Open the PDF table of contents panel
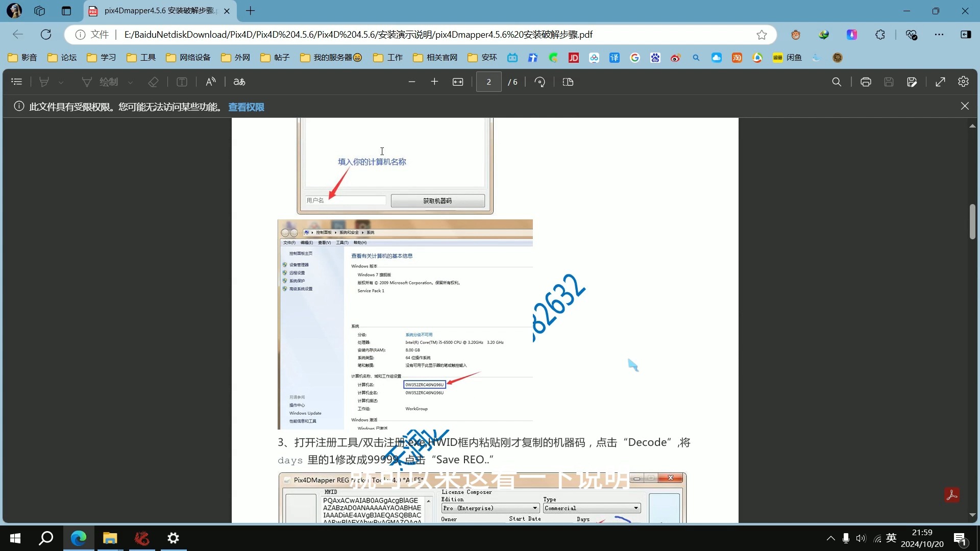Viewport: 980px width, 551px height. click(16, 82)
